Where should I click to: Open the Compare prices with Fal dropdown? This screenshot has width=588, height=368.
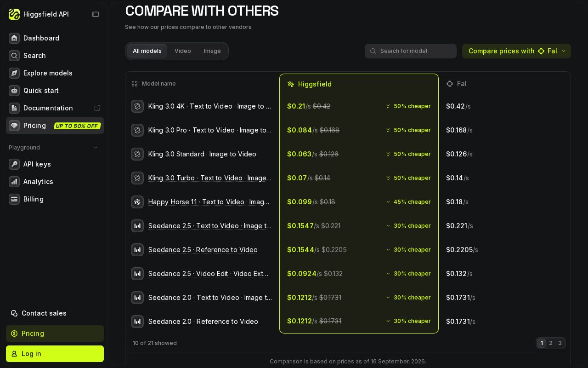516,51
